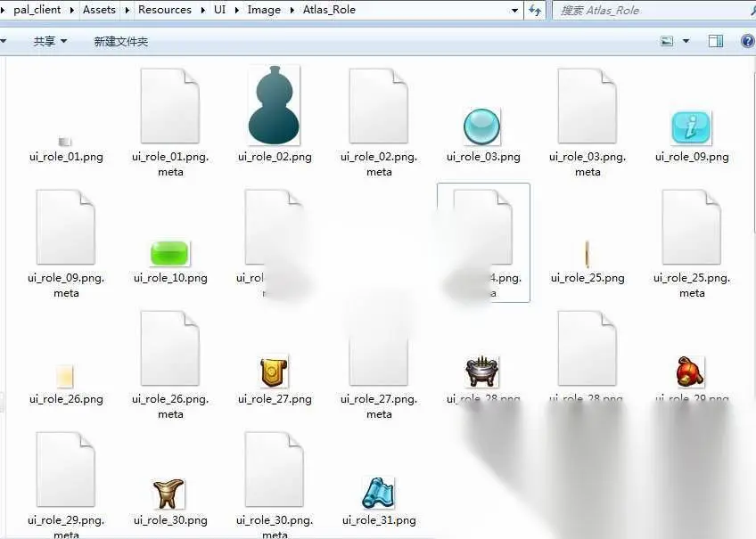The image size is (756, 539).
Task: Select the blue scroll ui_role_31.png icon
Action: click(379, 493)
